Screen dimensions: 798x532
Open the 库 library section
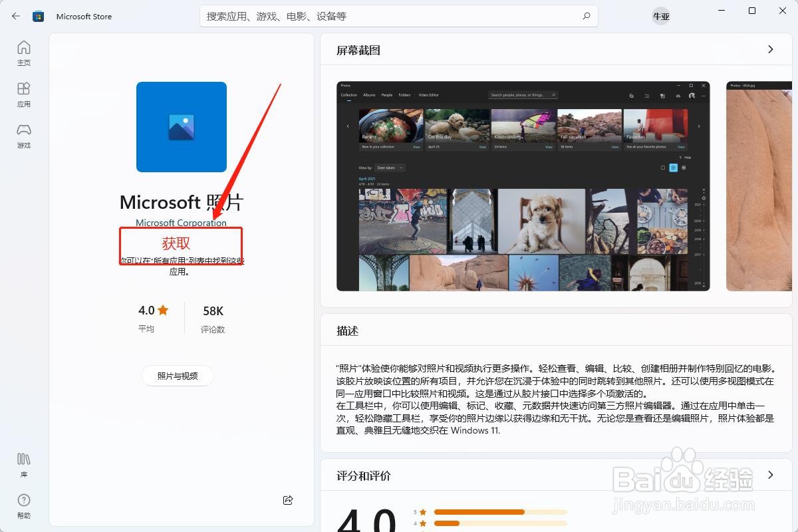coord(24,465)
